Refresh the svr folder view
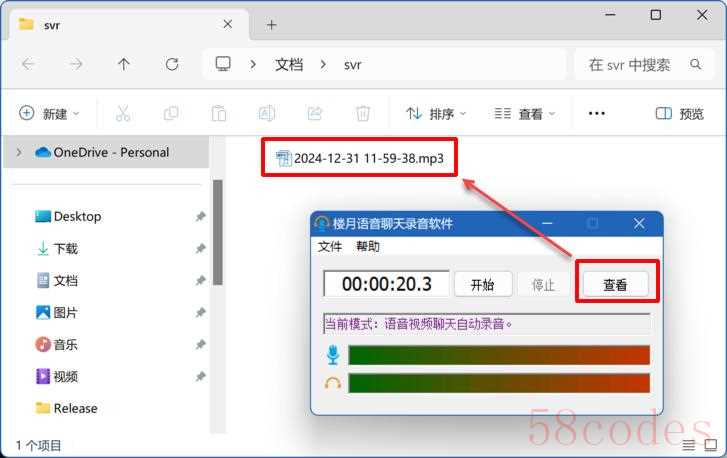 [x=172, y=64]
